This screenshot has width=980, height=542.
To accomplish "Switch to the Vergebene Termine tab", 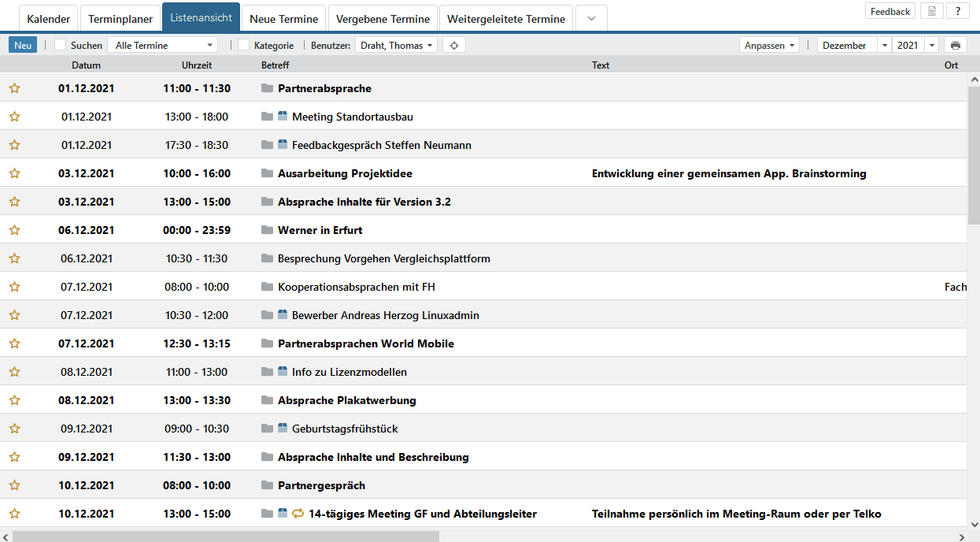I will pyautogui.click(x=383, y=19).
